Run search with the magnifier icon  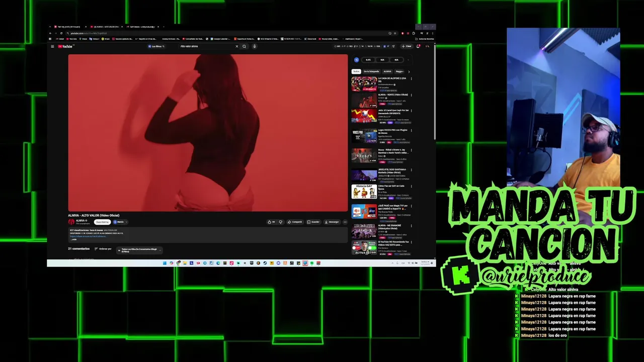(x=245, y=46)
